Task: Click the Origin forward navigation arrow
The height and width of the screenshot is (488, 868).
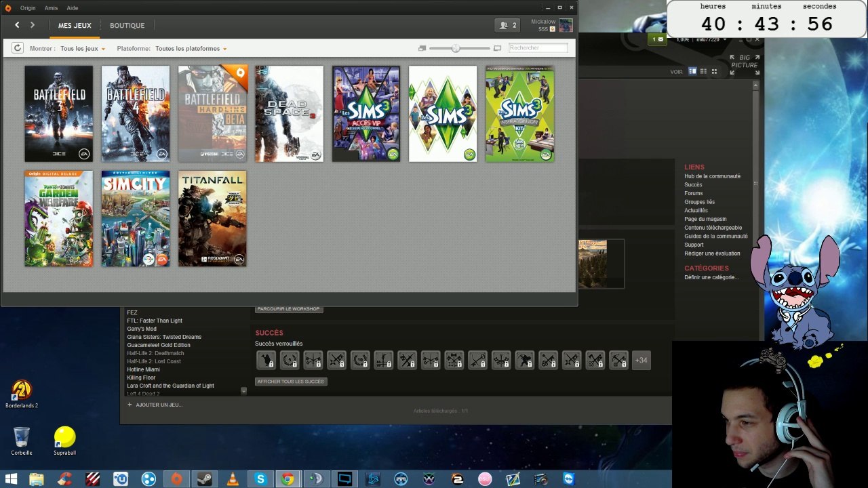Action: pyautogui.click(x=32, y=25)
